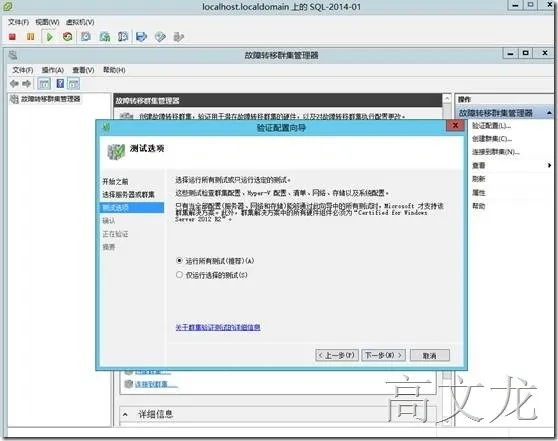
Task: Click the blue help question mark icon
Action: coord(60,84)
